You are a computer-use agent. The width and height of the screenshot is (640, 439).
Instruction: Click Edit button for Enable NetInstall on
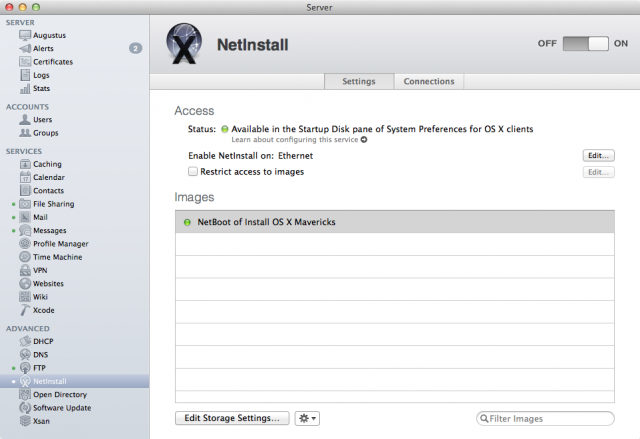598,155
